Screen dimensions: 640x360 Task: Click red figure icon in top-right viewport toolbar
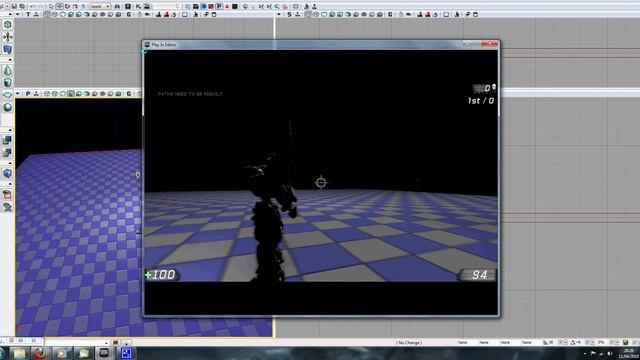429,14
